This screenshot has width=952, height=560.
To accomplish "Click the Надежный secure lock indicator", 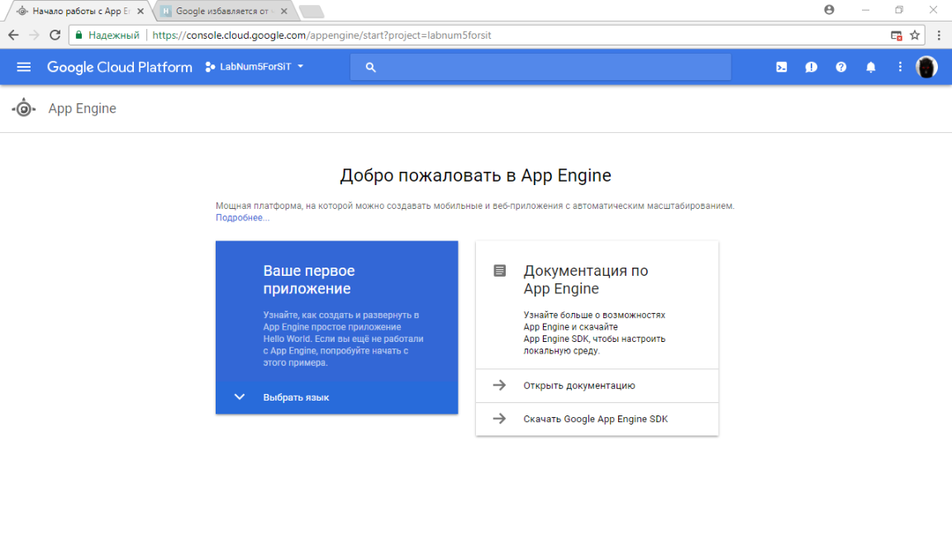I will 107,36.
